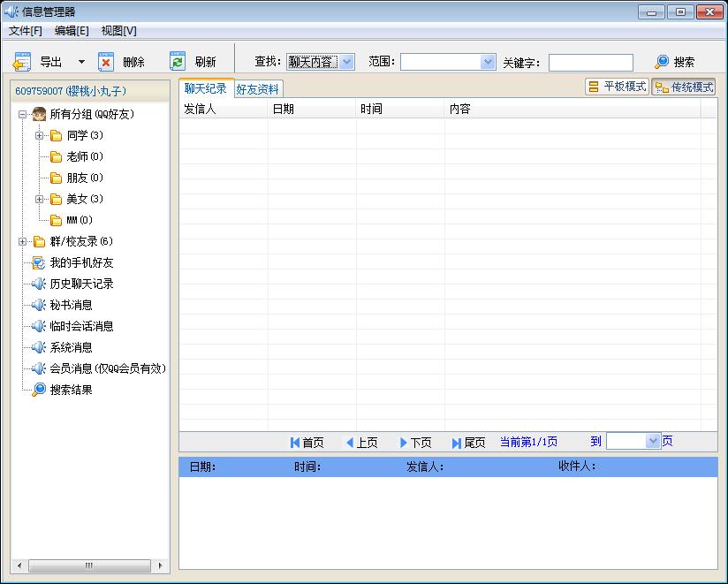Click the refresh (刷新) green arrows icon
The image size is (728, 584).
tap(178, 61)
